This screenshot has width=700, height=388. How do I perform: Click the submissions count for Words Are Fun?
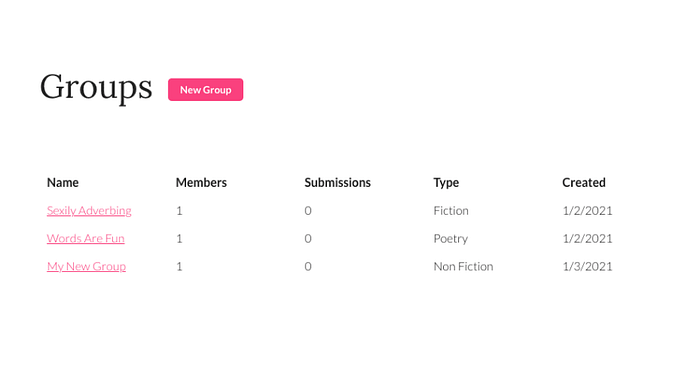308,238
